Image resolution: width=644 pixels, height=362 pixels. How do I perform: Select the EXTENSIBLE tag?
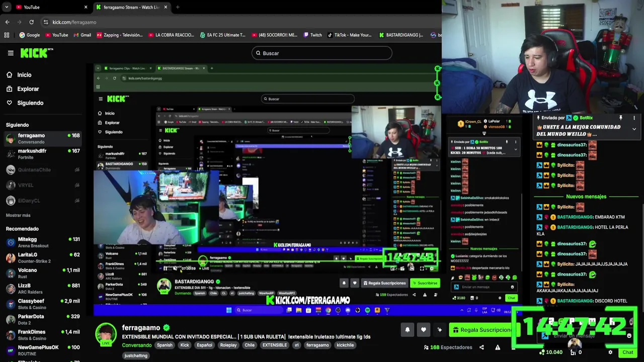click(x=275, y=345)
